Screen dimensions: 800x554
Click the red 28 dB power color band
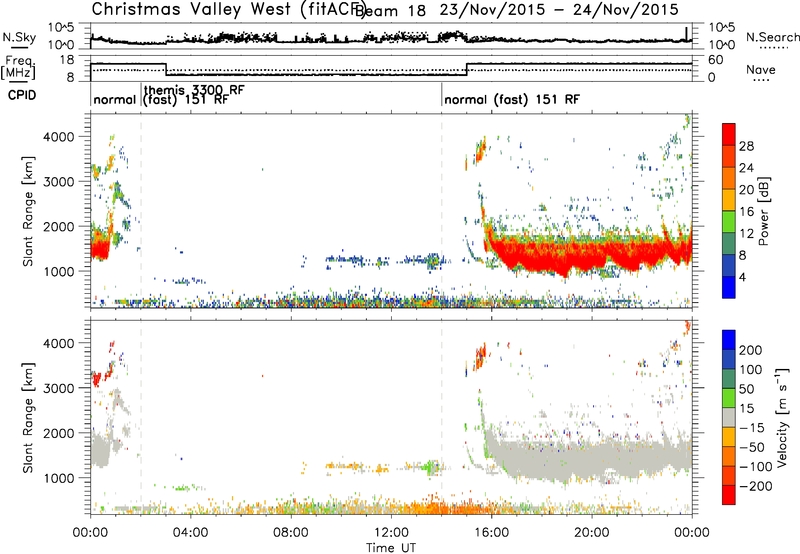coord(729,134)
